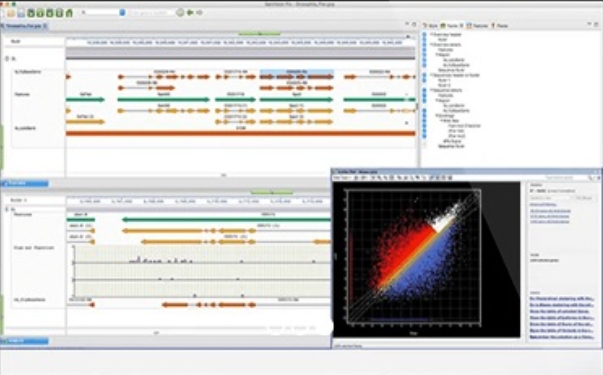Collapse the Coverage tree node
603x375 pixels.
pyautogui.click(x=436, y=115)
